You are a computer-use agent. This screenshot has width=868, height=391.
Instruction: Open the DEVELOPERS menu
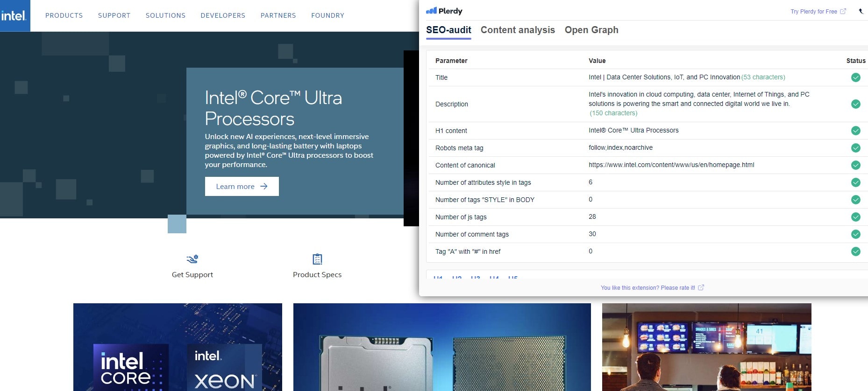[223, 15]
